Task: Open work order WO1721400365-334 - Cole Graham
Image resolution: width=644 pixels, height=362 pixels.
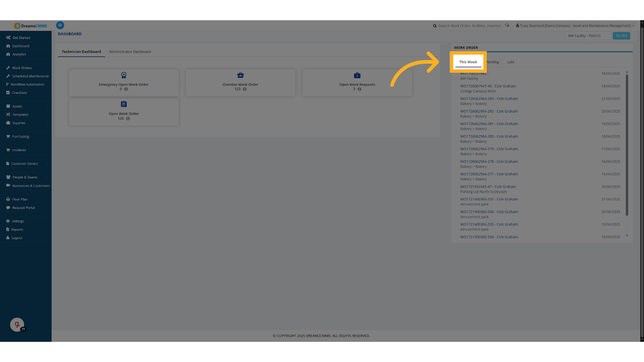Action: click(x=489, y=237)
